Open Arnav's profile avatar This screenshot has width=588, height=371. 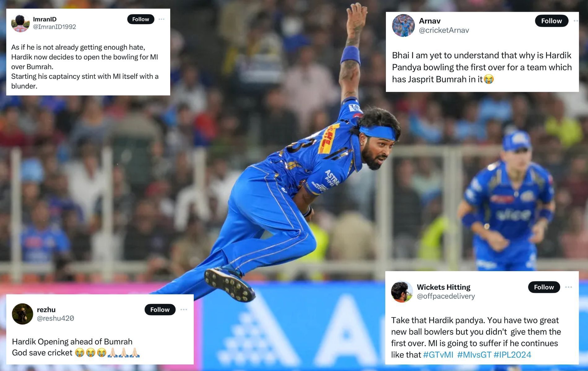point(403,25)
